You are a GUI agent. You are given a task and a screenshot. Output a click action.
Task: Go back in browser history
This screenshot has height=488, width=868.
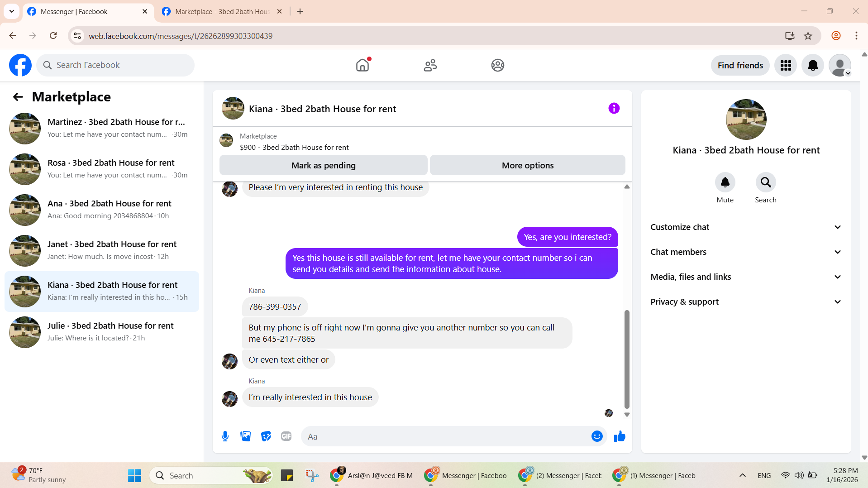[13, 36]
